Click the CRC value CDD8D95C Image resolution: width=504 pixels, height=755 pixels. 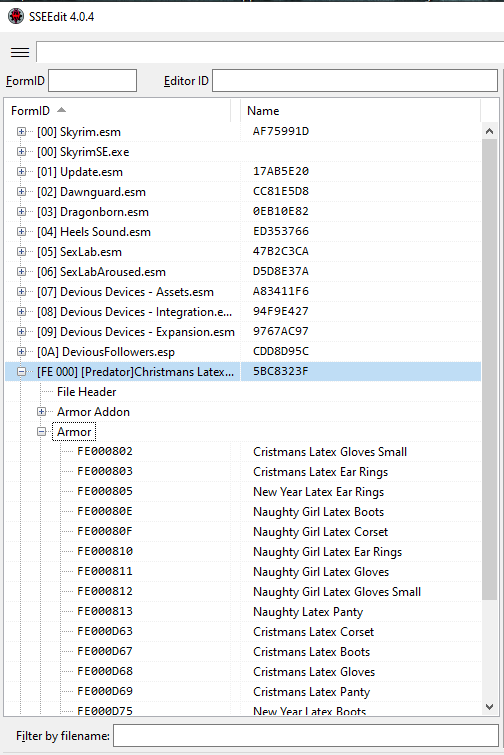pos(281,351)
